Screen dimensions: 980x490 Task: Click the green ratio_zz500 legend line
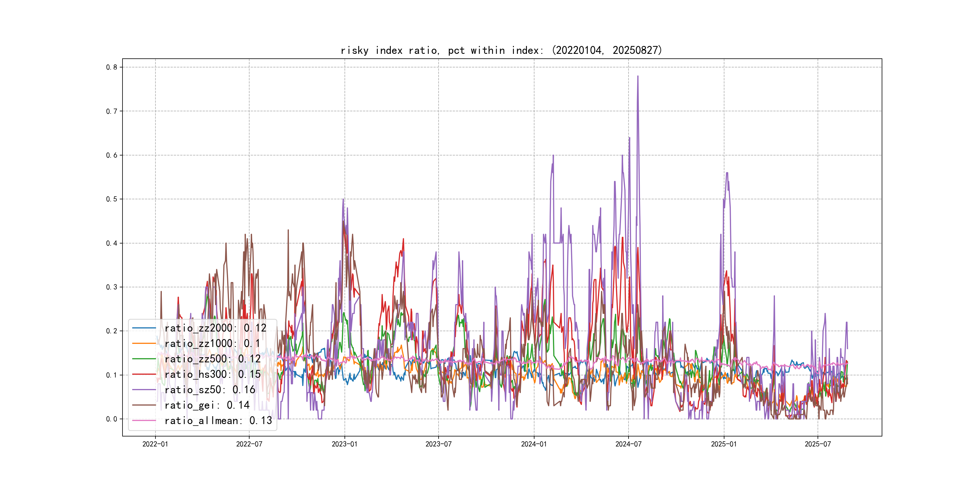coord(144,359)
